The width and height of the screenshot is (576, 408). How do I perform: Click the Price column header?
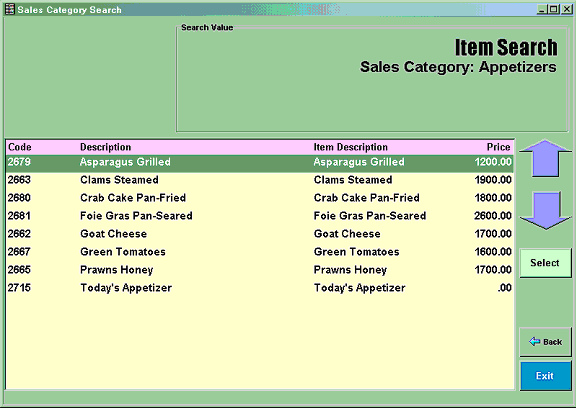pyautogui.click(x=498, y=147)
